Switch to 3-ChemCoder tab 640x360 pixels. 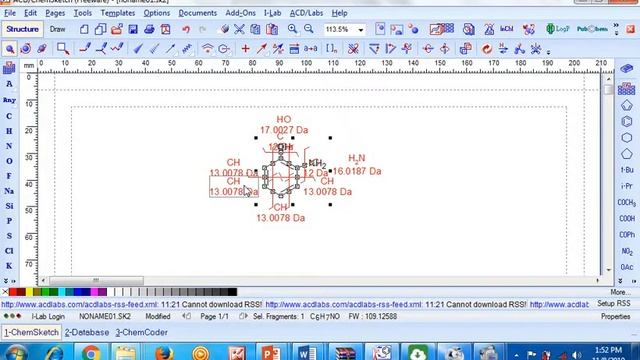(x=142, y=332)
